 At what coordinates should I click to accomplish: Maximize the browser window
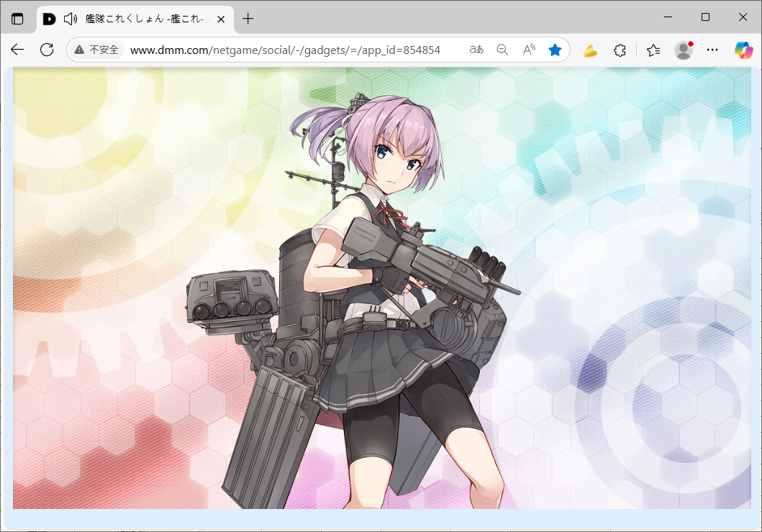[706, 17]
